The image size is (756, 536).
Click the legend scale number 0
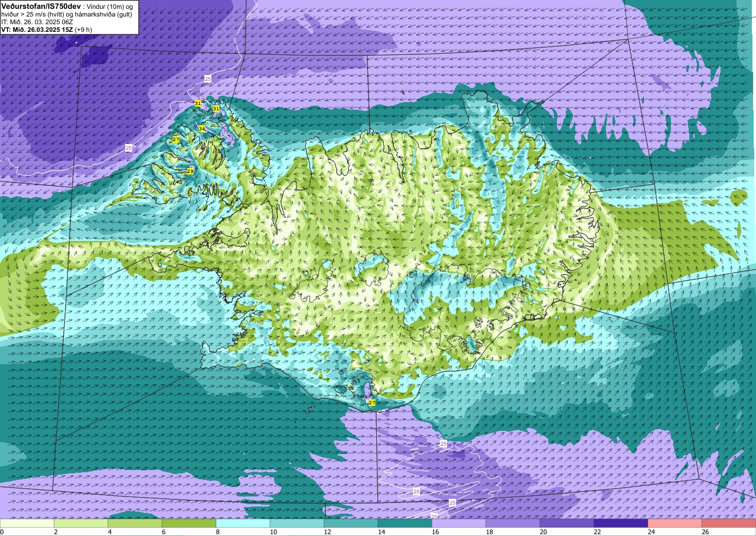point(2,532)
